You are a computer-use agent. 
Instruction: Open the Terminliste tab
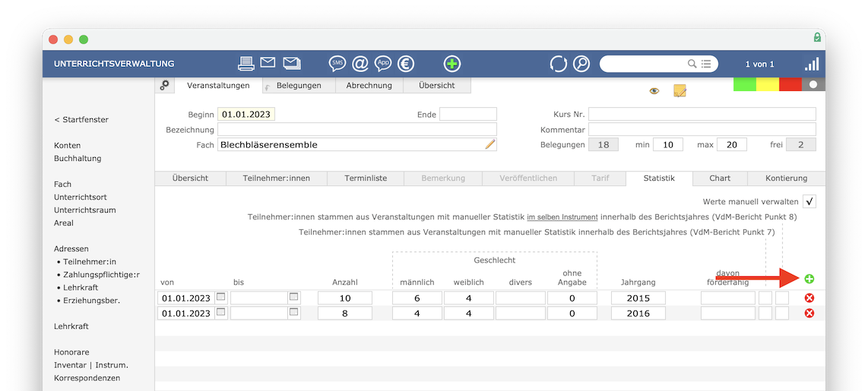click(366, 178)
